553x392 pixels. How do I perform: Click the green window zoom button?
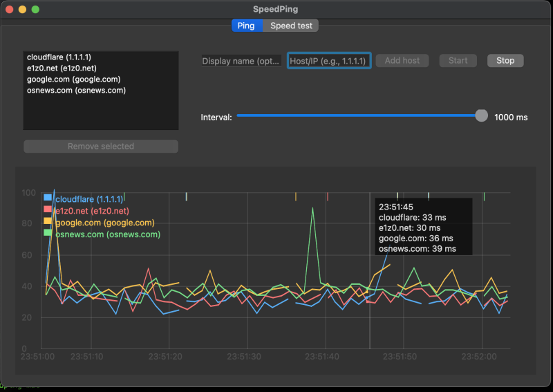(x=35, y=10)
